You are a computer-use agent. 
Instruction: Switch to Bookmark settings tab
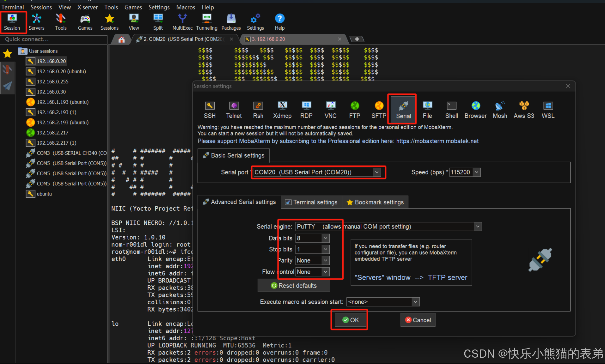point(375,202)
